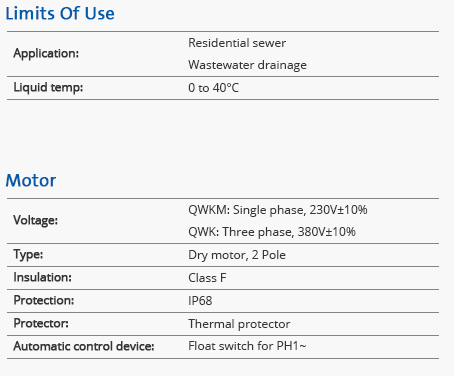The height and width of the screenshot is (376, 454).
Task: Click the Float switch for PH1~ value
Action: click(247, 346)
